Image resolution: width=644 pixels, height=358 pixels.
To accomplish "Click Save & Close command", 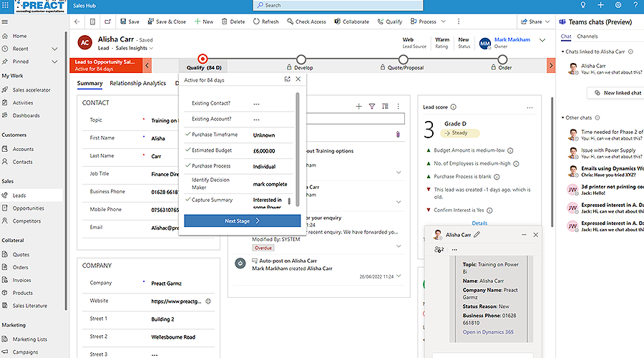I will pos(167,21).
